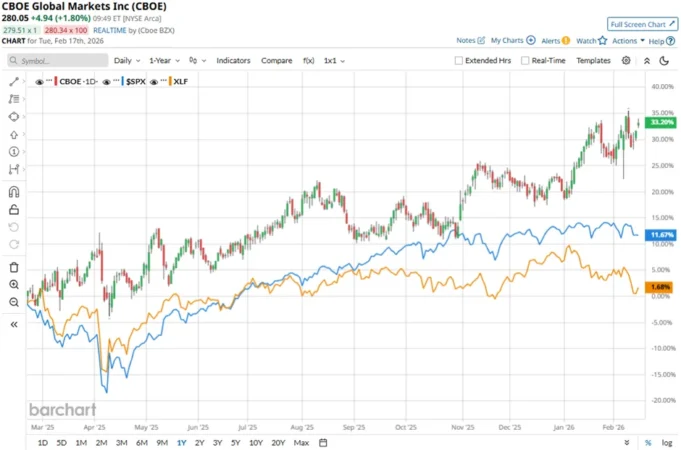This screenshot has height=450, width=681.
Task: Open the Actions dropdown menu
Action: [x=626, y=41]
